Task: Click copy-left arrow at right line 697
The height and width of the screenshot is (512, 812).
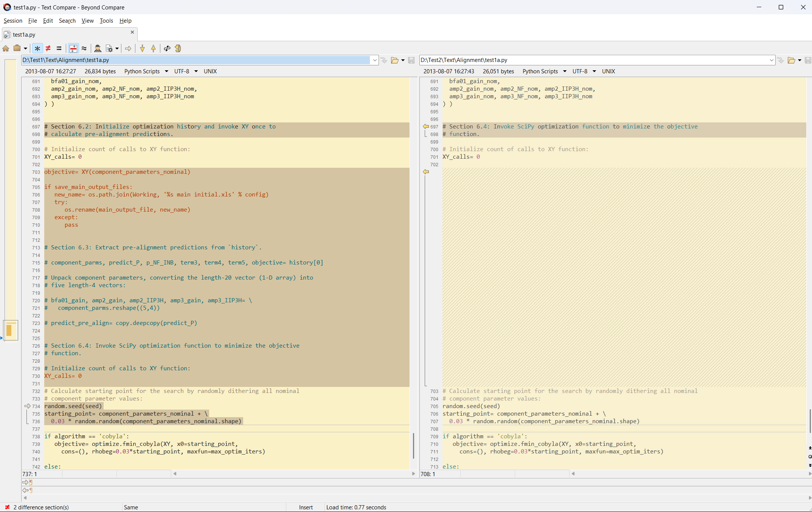Action: coord(426,127)
